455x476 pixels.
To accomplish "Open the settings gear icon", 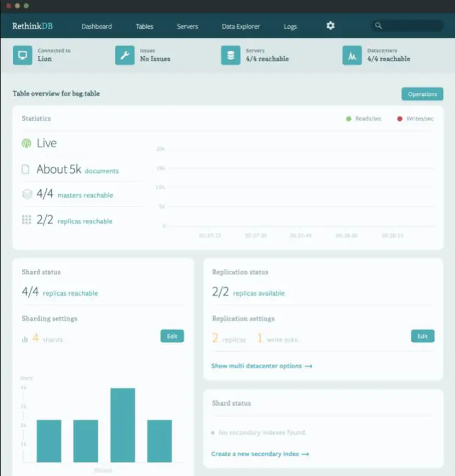I will 330,26.
